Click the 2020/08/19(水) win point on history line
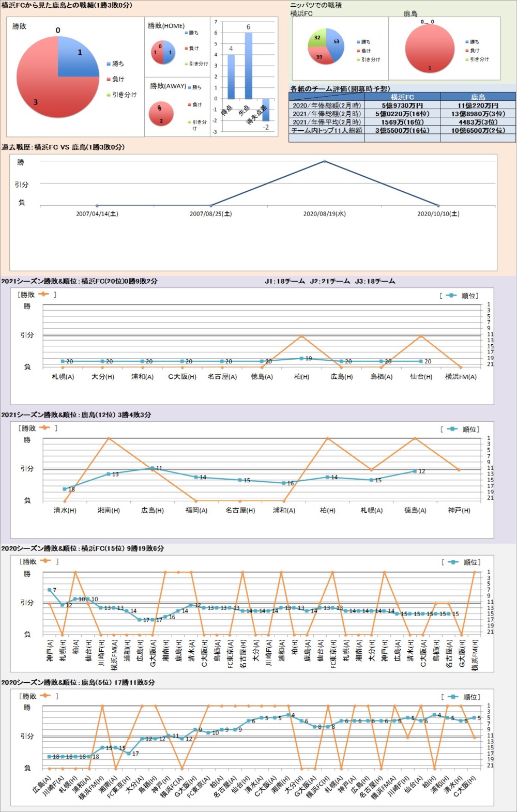The width and height of the screenshot is (517, 812). point(325,161)
